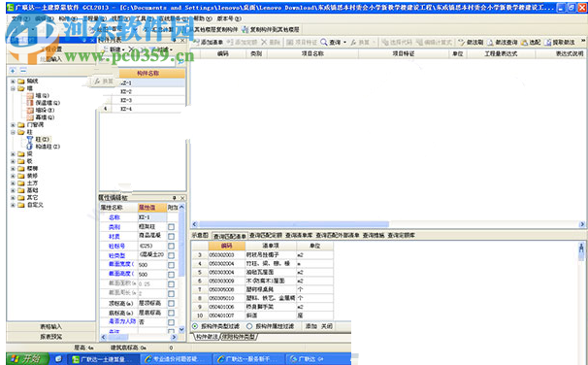Viewport: 588px width, 365px height.
Task: Click the 自定义 folder icon
Action: (21, 205)
